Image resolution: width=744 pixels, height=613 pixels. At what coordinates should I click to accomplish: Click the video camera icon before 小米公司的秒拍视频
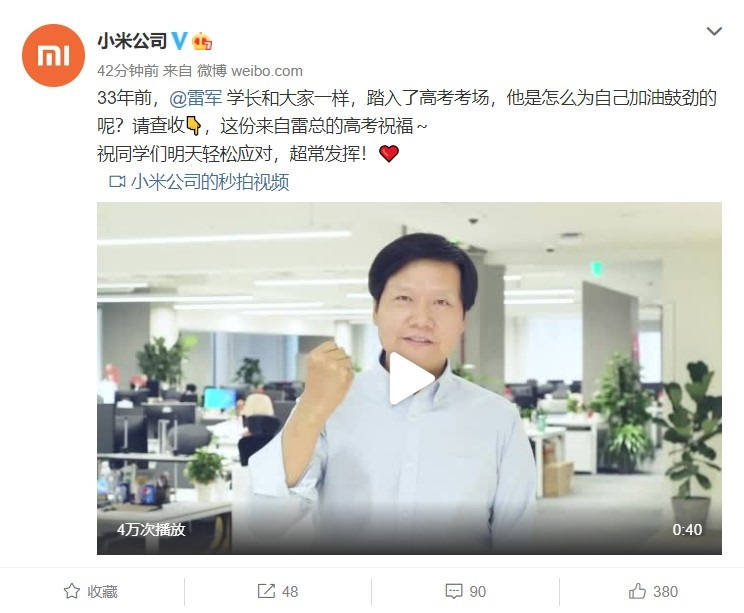click(117, 182)
